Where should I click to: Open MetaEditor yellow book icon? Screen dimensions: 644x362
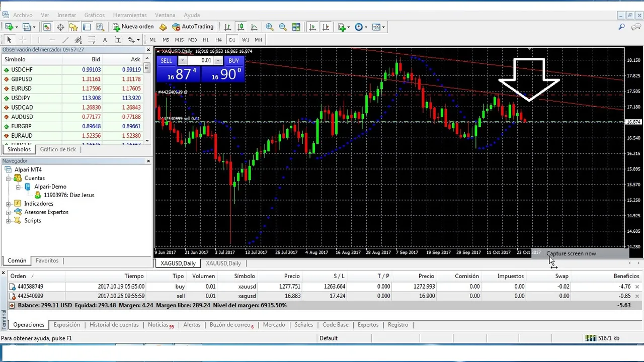pyautogui.click(x=163, y=27)
